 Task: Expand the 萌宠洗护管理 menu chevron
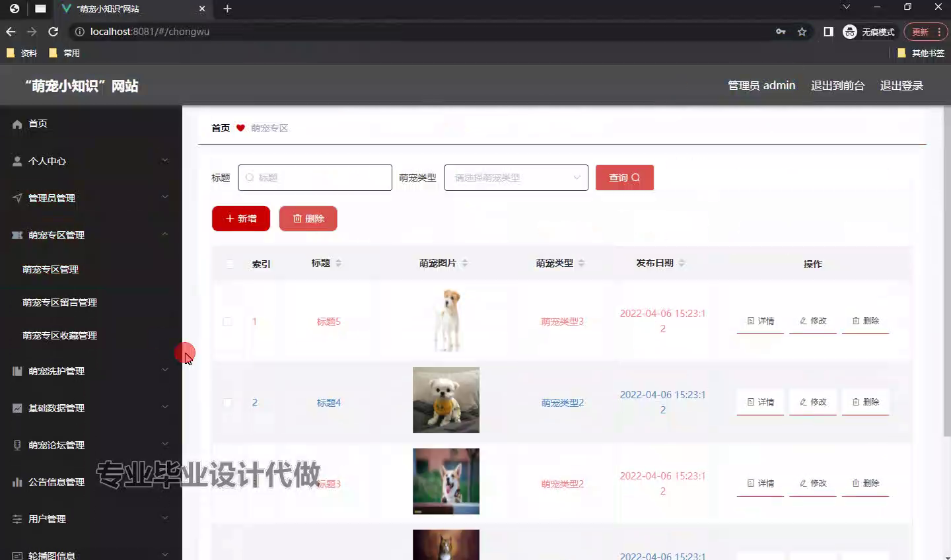(165, 370)
